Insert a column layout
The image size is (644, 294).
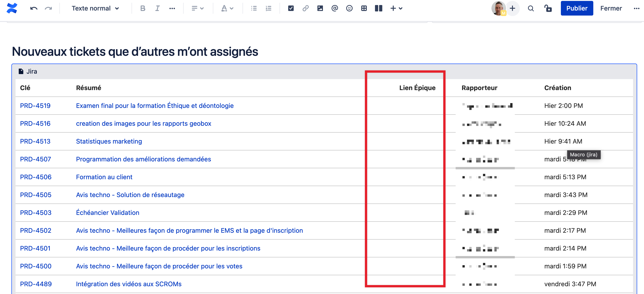pyautogui.click(x=378, y=8)
